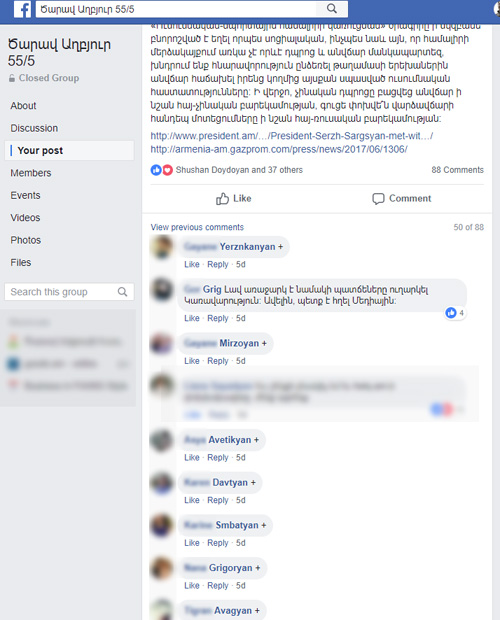Open the 88 Comments link
Viewport: 500px width, 620px height.
(457, 170)
